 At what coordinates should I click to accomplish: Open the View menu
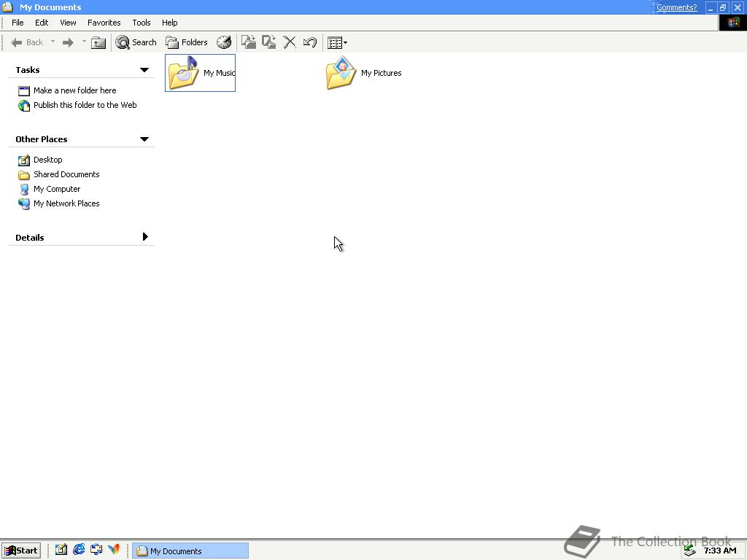click(68, 23)
